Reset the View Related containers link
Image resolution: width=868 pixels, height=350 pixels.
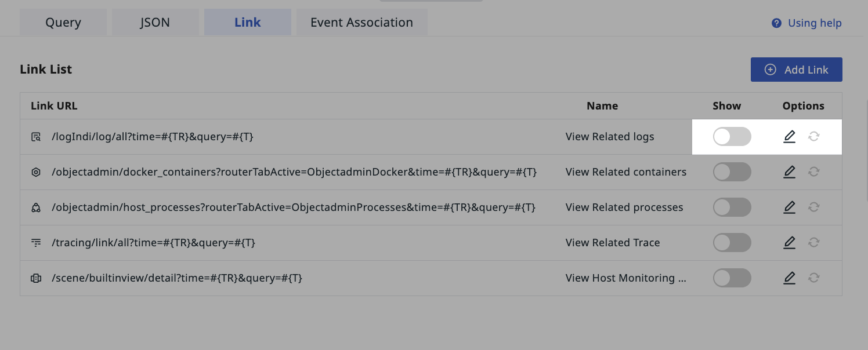coord(814,172)
